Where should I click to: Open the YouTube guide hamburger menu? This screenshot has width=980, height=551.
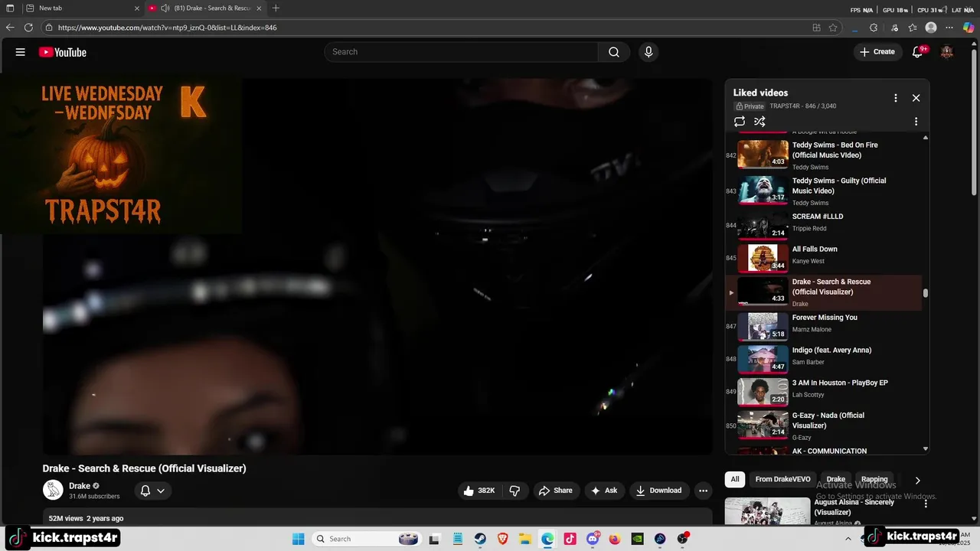21,52
